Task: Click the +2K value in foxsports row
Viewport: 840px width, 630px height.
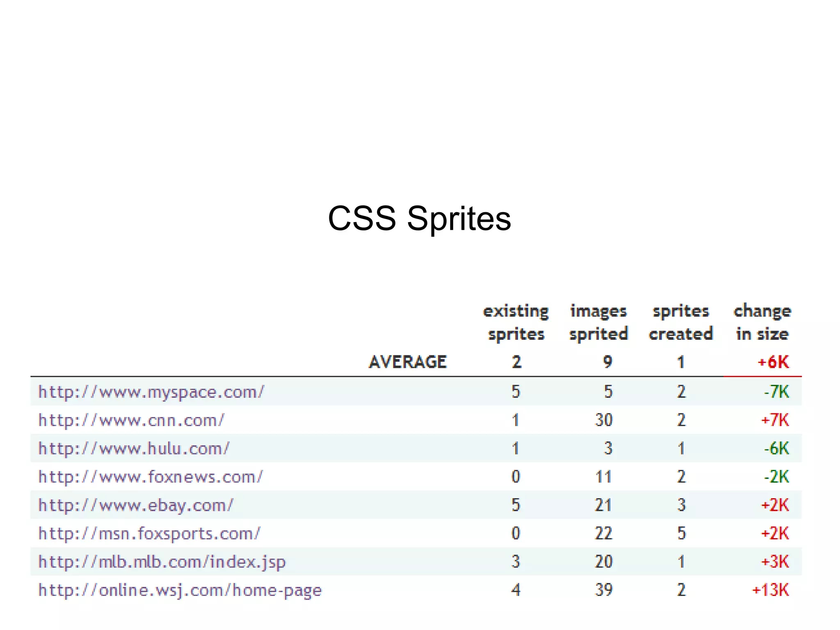Action: (775, 534)
